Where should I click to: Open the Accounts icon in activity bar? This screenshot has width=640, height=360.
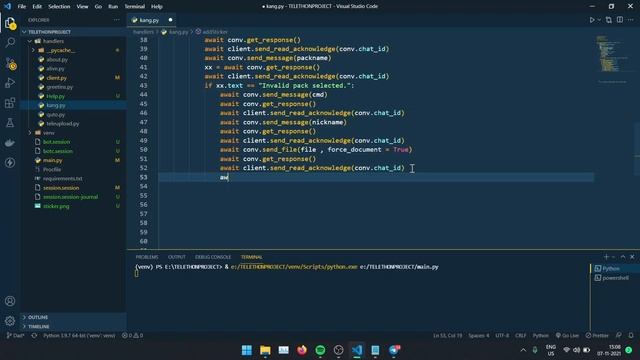pyautogui.click(x=10, y=301)
